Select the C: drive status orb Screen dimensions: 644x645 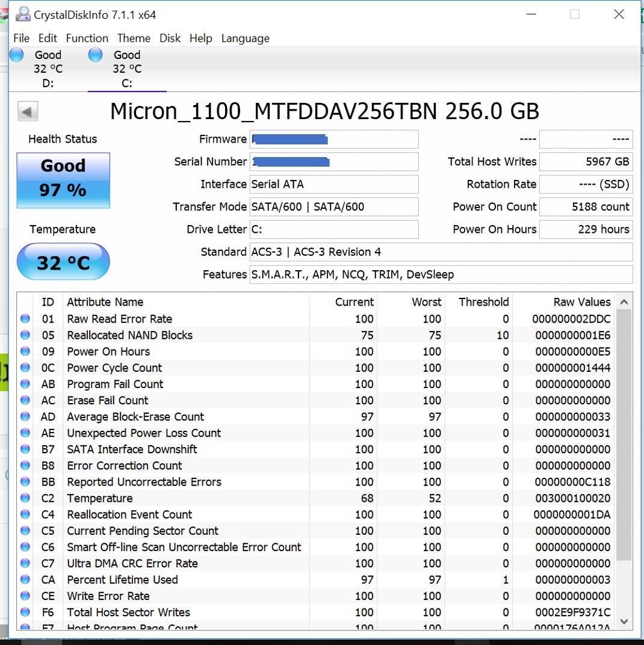(x=95, y=55)
